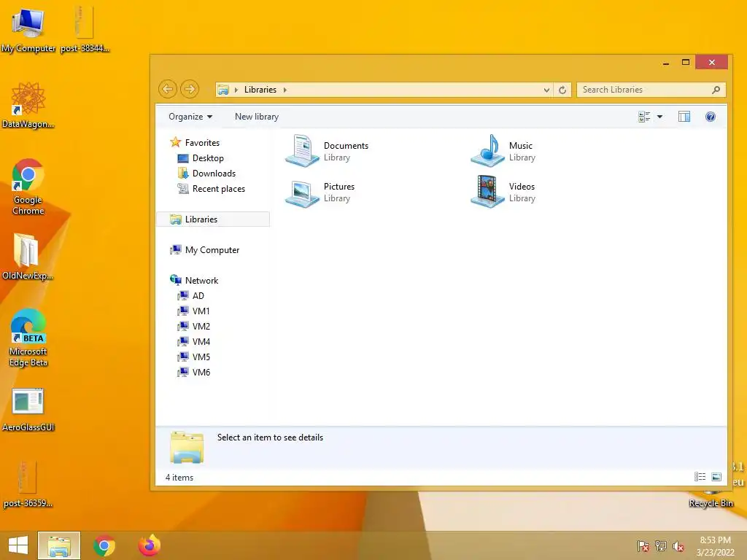
Task: Select the post-36359 desktop file
Action: coord(28,484)
